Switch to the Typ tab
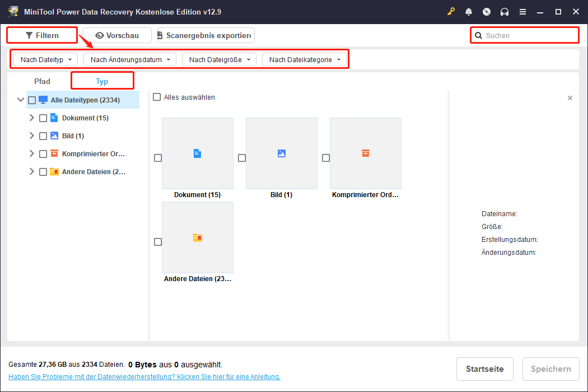588x392 pixels. coord(102,81)
